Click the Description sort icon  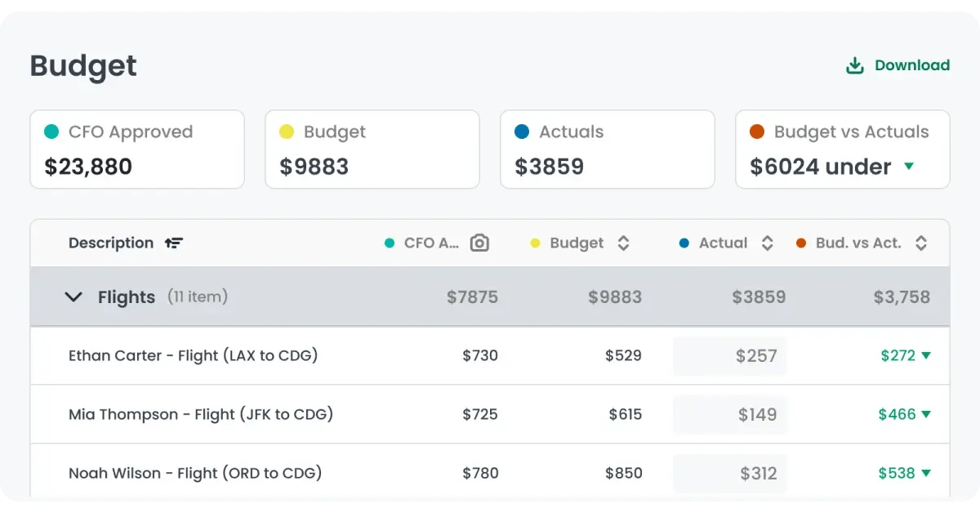174,243
